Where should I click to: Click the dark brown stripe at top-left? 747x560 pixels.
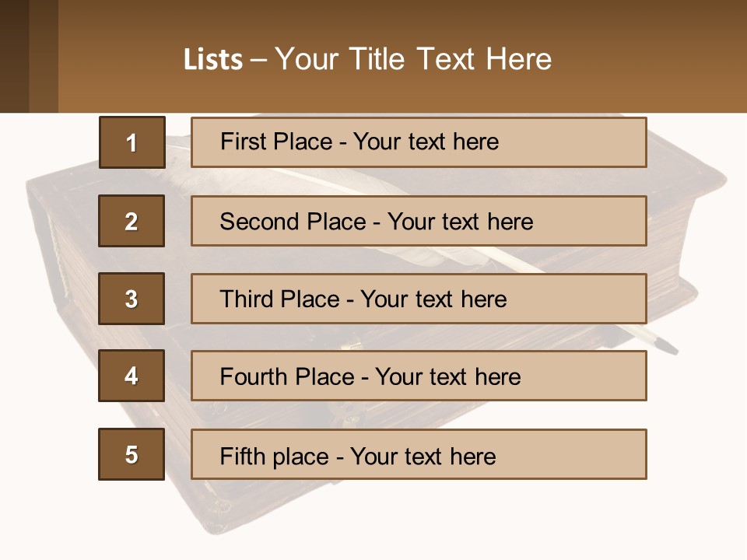(14, 56)
